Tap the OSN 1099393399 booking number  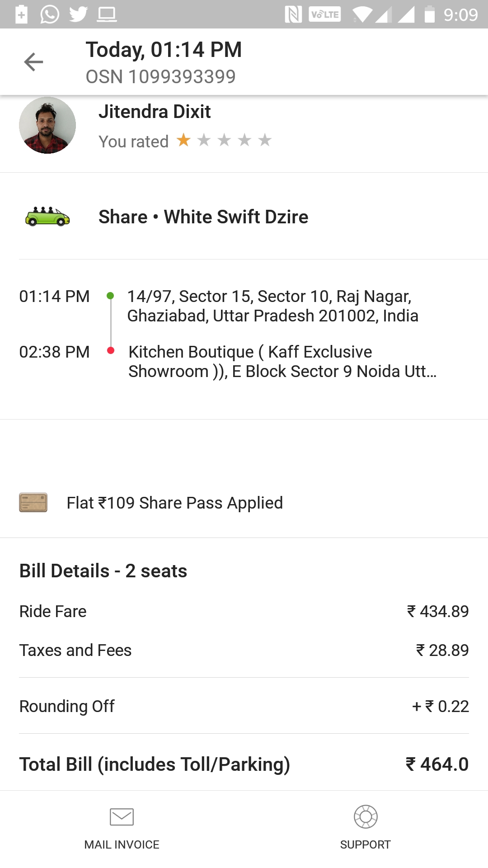coord(160,77)
